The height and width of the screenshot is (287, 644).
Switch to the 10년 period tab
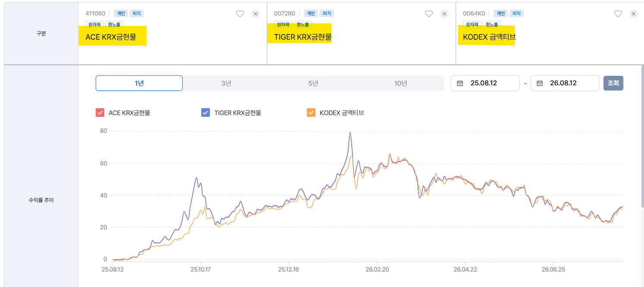tap(400, 83)
